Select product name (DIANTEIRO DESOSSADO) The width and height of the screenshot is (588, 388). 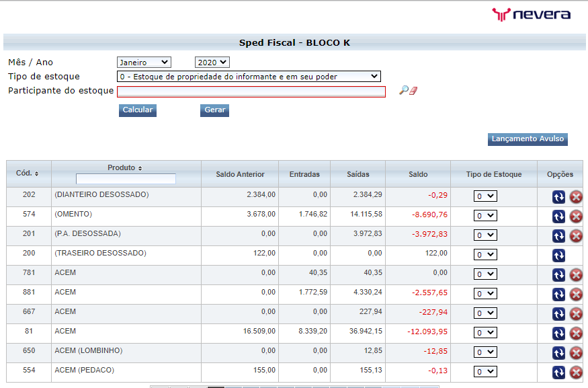click(x=101, y=194)
